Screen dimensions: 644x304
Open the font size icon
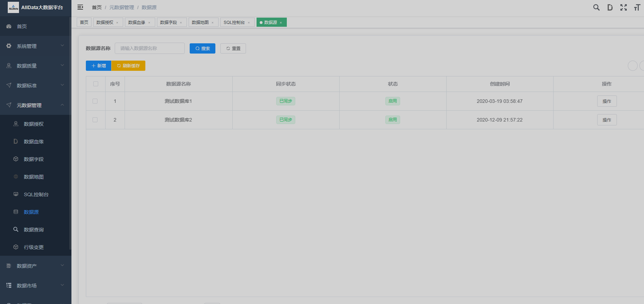(637, 7)
